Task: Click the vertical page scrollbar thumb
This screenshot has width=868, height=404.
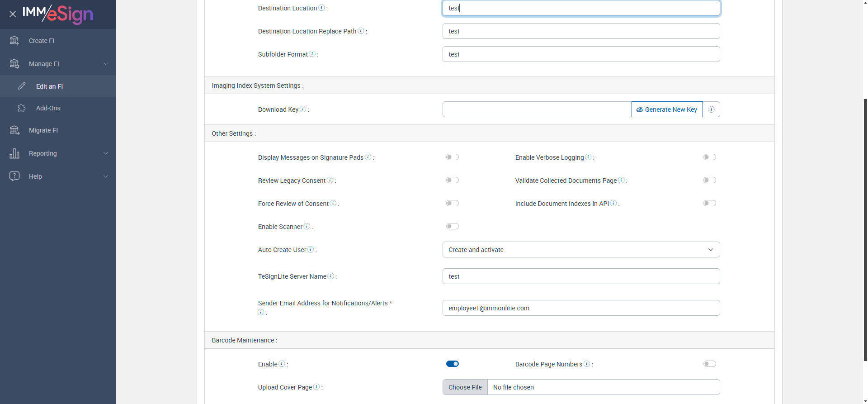Action: tap(865, 230)
